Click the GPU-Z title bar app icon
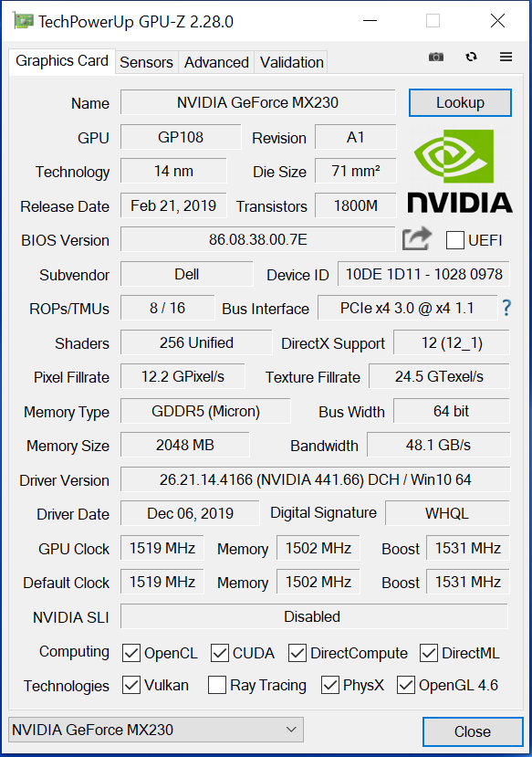532x757 pixels. tap(23, 21)
